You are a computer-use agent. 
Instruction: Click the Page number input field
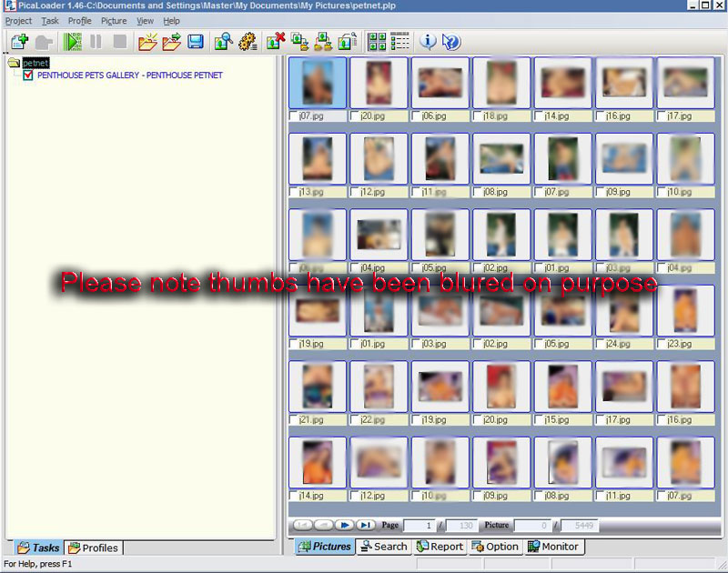419,526
